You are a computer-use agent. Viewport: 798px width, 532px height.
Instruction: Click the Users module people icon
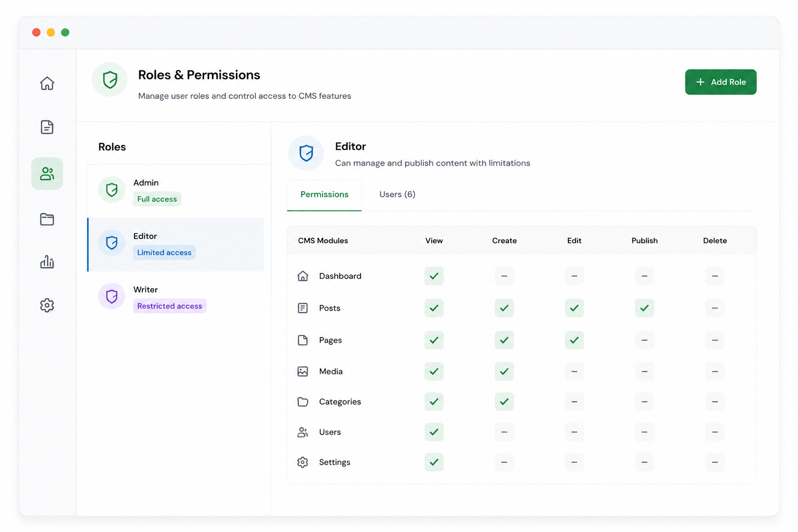(x=303, y=432)
